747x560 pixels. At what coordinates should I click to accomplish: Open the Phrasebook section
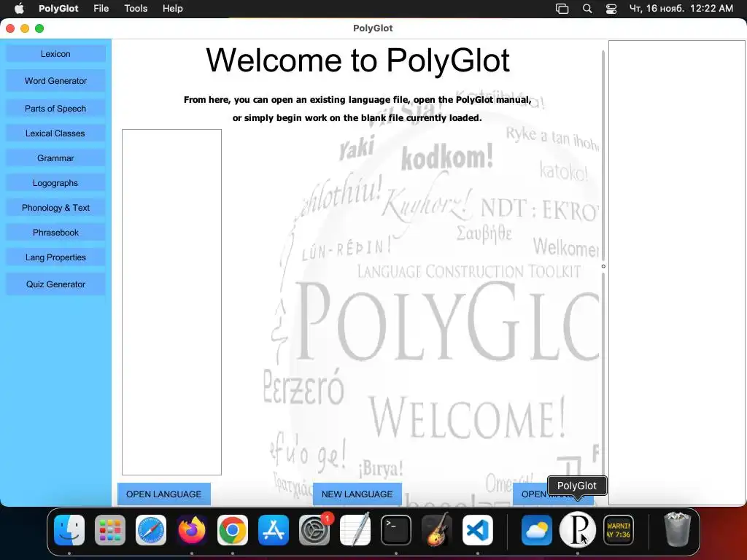55,233
